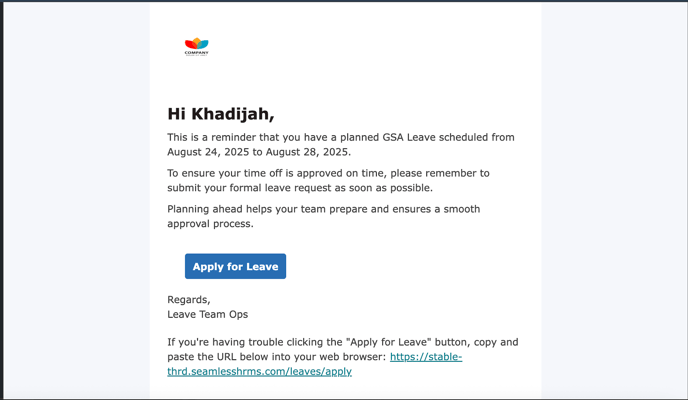Viewport: 688px width, 400px height.
Task: Click the blue Apply for Leave button
Action: (x=235, y=266)
